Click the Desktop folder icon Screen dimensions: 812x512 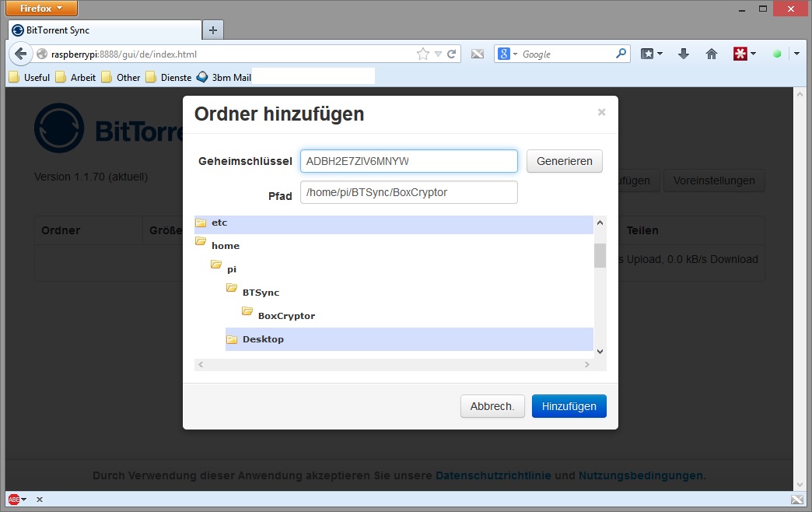[x=232, y=339]
